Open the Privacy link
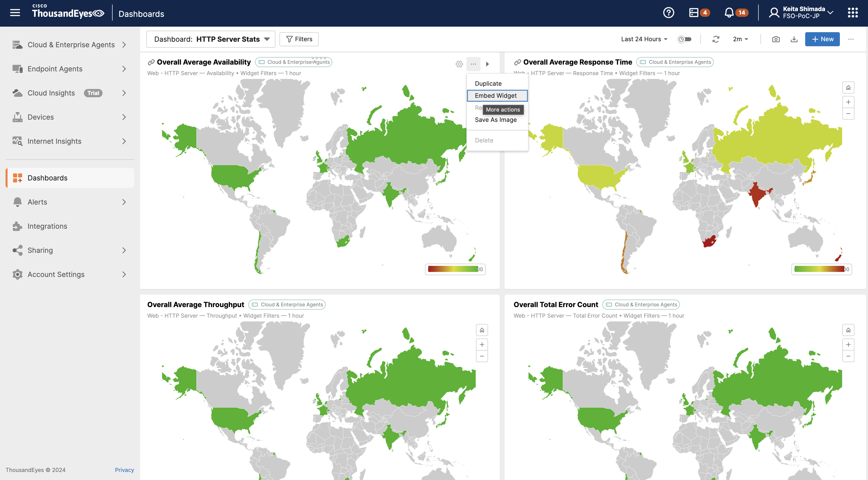This screenshot has width=868, height=480. (124, 470)
